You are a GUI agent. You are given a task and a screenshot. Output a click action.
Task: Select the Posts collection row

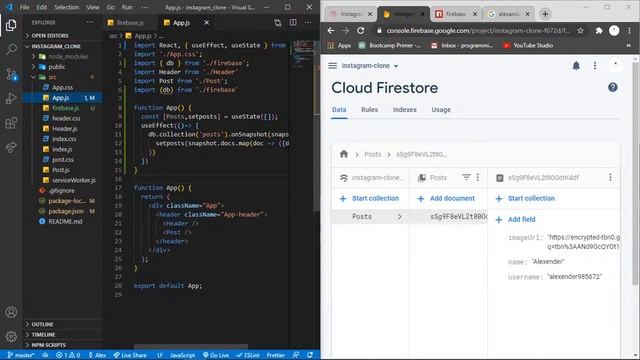(371, 217)
